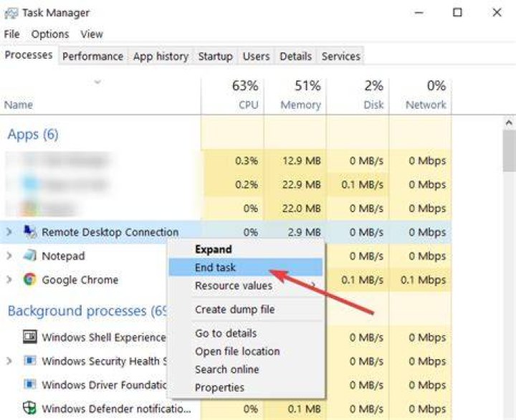Viewport: 516px width, 420px height.
Task: Switch to the Services tab
Action: [x=341, y=57]
